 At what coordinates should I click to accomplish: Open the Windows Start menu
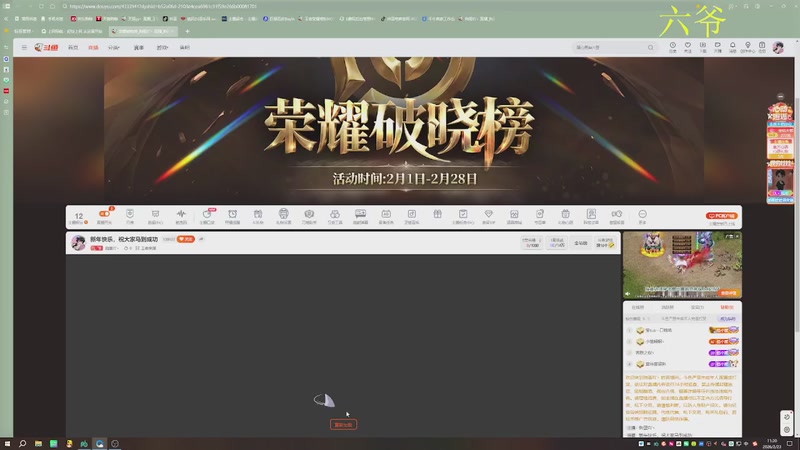[x=7, y=444]
